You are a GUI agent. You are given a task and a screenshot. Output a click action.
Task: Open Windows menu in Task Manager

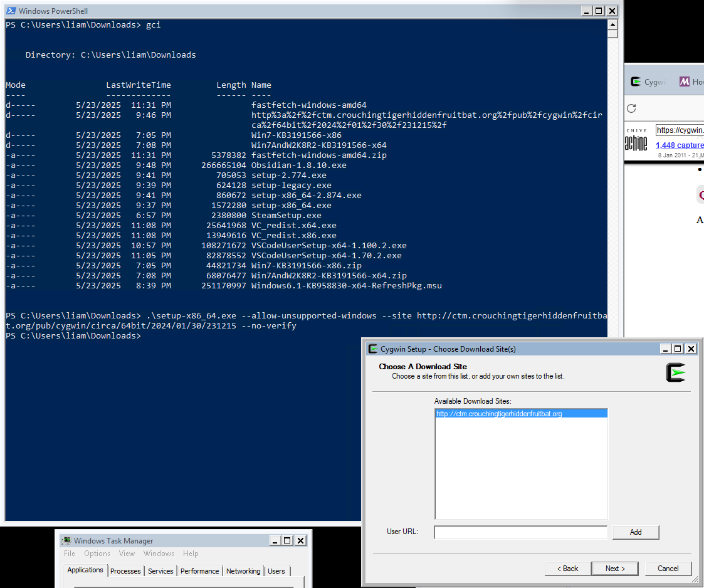click(x=159, y=554)
